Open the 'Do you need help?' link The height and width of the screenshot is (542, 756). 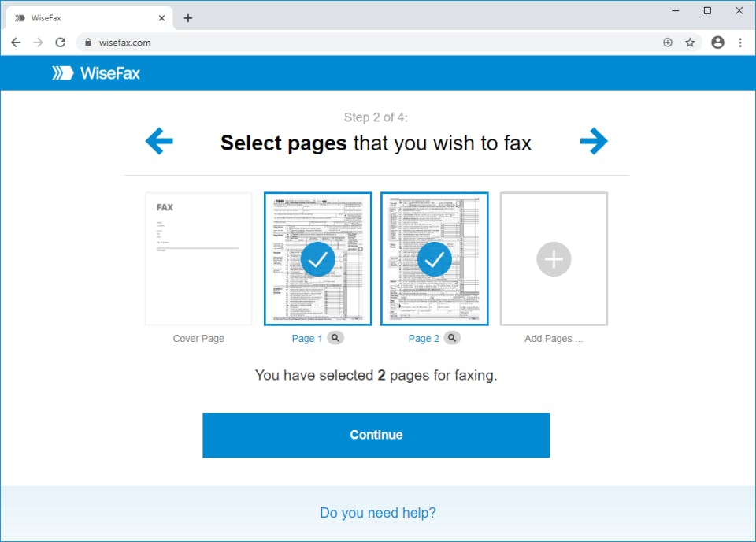click(x=377, y=512)
